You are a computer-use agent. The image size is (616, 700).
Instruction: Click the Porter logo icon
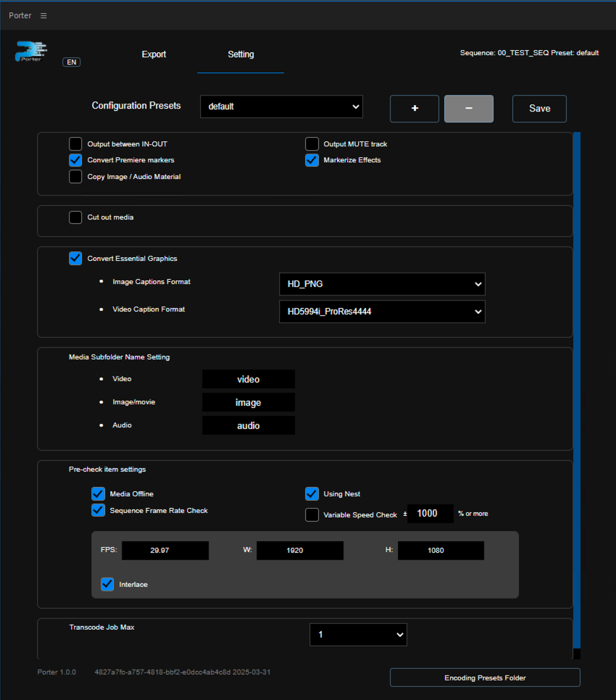point(30,53)
